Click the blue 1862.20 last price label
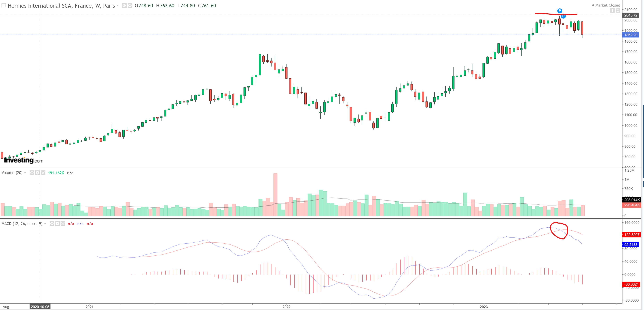Image resolution: width=644 pixels, height=310 pixels. point(631,35)
